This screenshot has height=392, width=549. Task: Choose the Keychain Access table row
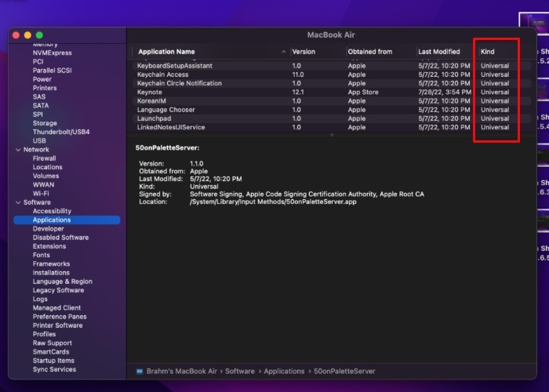[163, 74]
